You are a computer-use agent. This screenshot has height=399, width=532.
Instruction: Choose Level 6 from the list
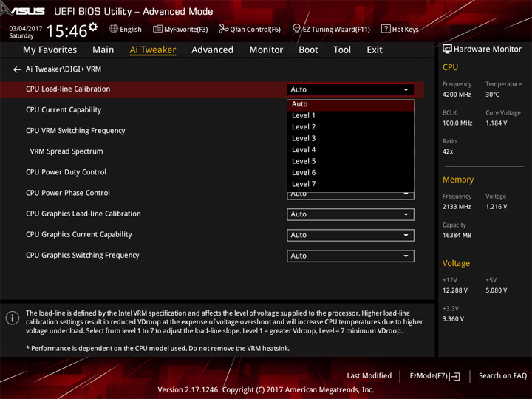(x=350, y=173)
